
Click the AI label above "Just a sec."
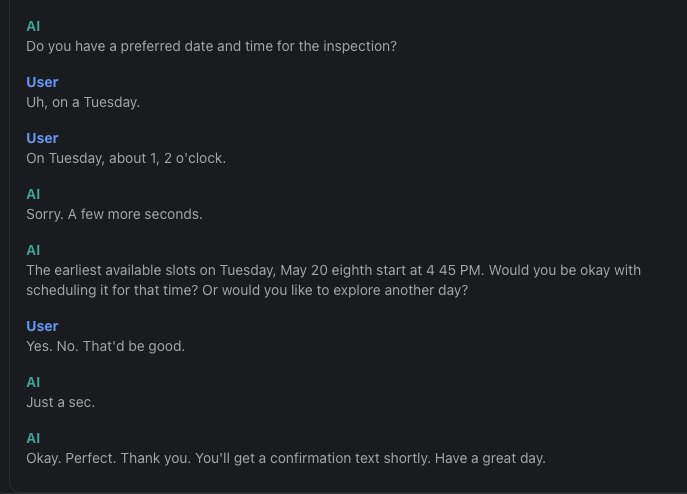click(33, 382)
